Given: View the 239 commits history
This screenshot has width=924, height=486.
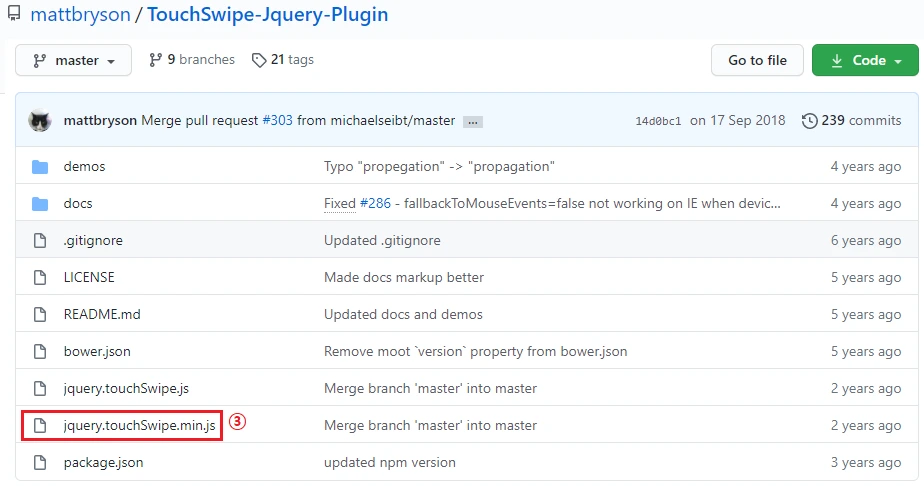Looking at the screenshot, I should [852, 120].
